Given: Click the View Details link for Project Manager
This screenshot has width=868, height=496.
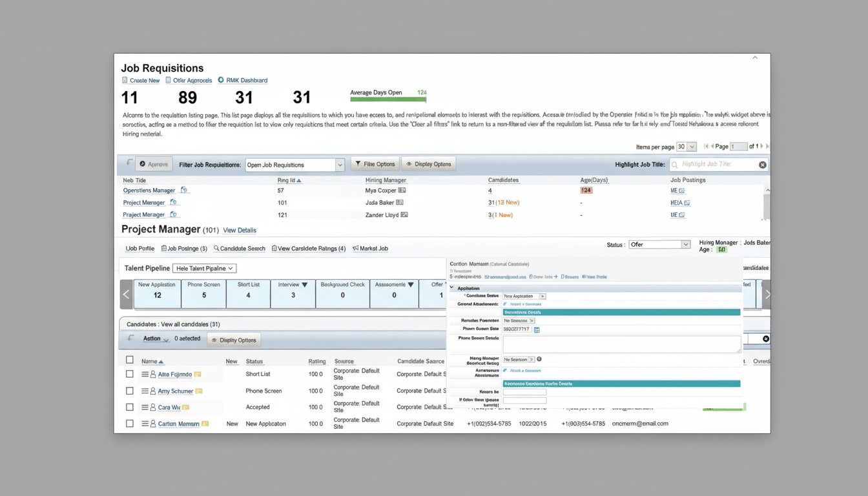Looking at the screenshot, I should (240, 230).
